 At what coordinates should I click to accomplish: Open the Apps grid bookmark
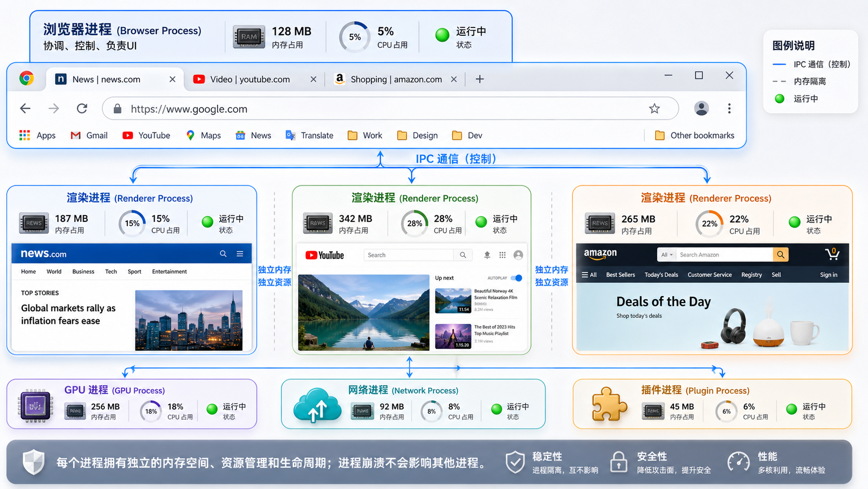point(37,135)
